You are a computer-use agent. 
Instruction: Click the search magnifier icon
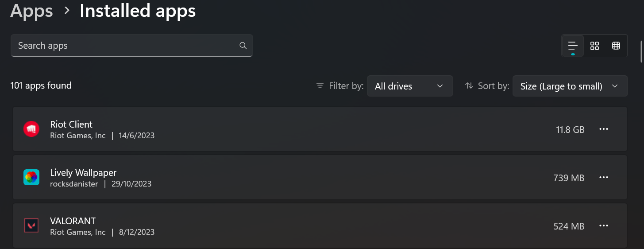click(243, 46)
